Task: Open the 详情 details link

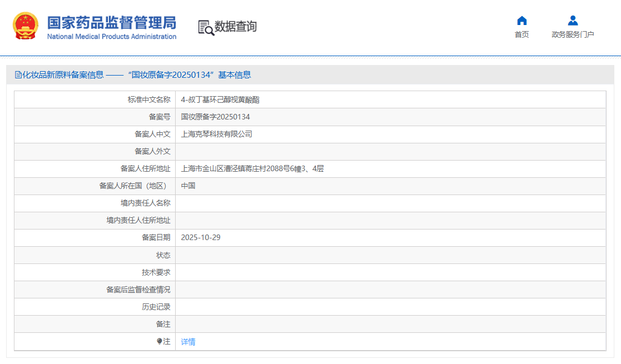Action: (x=188, y=342)
